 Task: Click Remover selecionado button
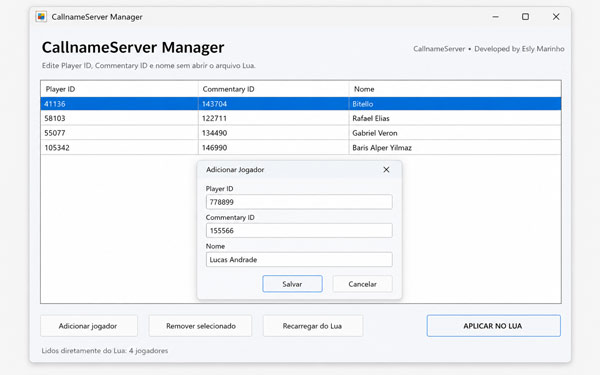pos(201,326)
